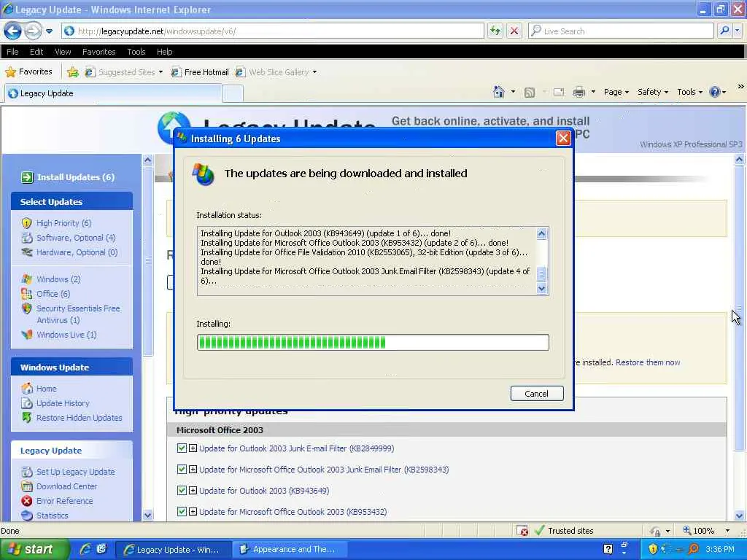Open the Tools menu in menu bar
Viewport: 747px width, 560px height.
136,52
